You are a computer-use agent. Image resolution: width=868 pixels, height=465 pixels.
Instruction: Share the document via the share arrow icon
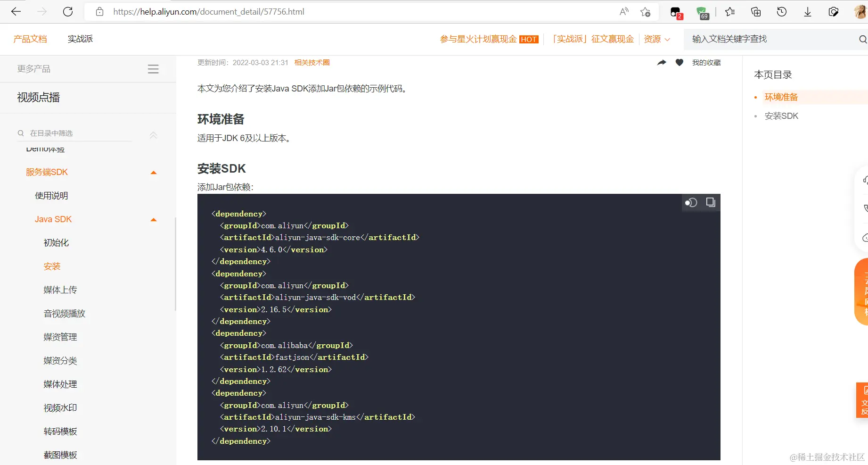pos(662,62)
